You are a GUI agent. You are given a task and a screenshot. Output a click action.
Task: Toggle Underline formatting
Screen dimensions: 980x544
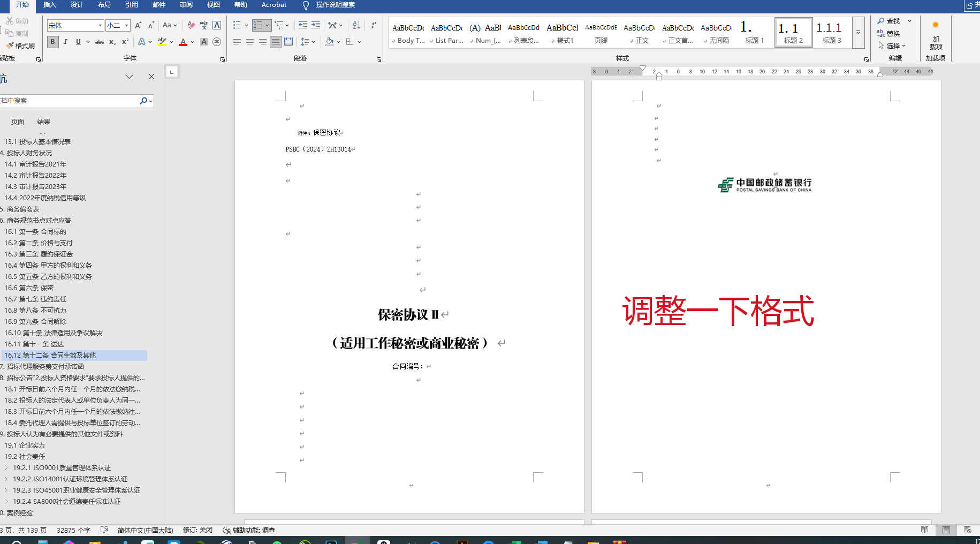pyautogui.click(x=78, y=42)
